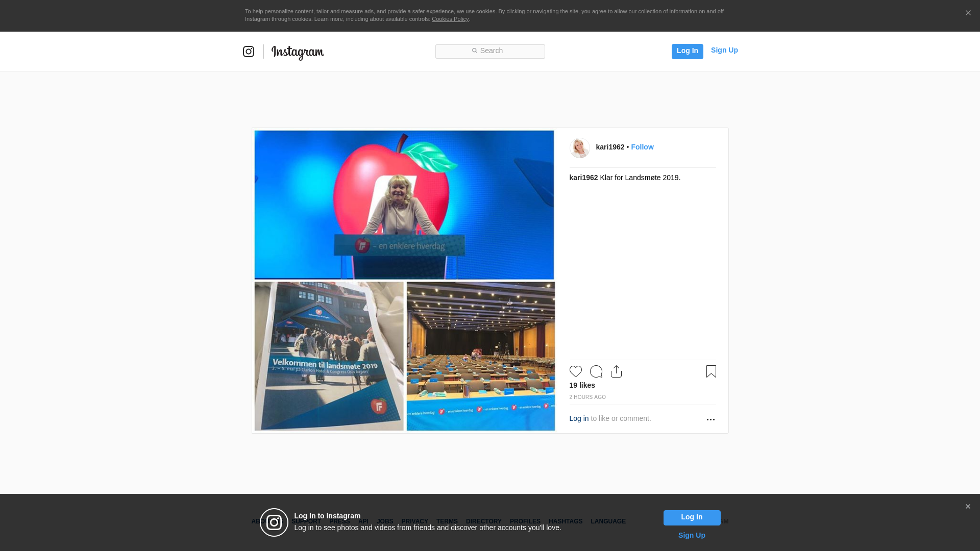Open the PROFILES footer link
Image resolution: width=980 pixels, height=551 pixels.
(x=525, y=521)
